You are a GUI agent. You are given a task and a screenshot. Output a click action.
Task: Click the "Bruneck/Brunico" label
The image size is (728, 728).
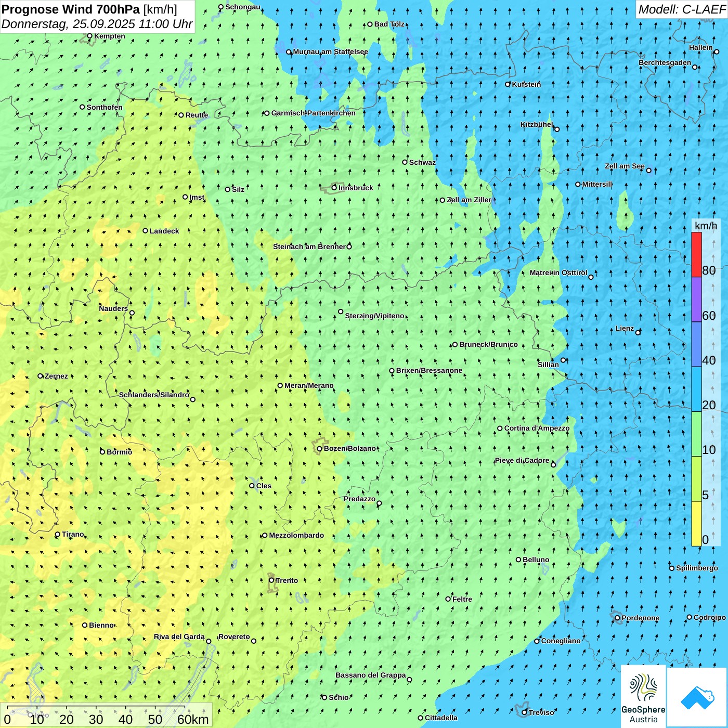[x=488, y=344]
